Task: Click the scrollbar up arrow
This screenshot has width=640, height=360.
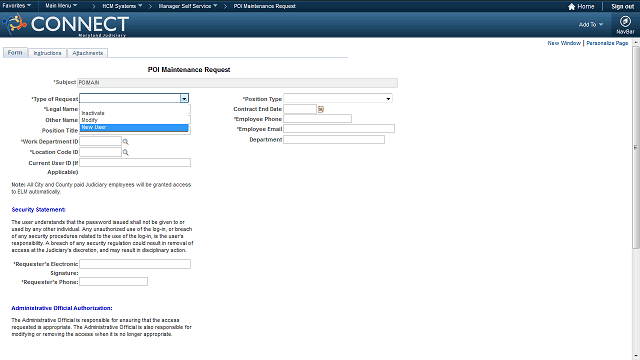Action: point(636,42)
